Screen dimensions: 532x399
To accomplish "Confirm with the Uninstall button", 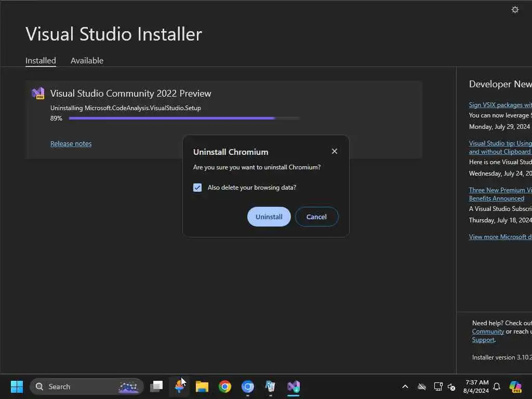I will (x=269, y=217).
